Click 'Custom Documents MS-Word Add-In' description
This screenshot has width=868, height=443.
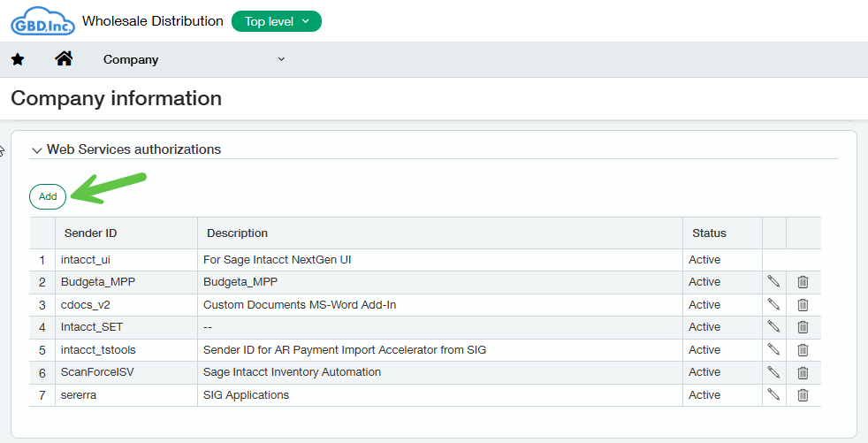click(x=300, y=304)
